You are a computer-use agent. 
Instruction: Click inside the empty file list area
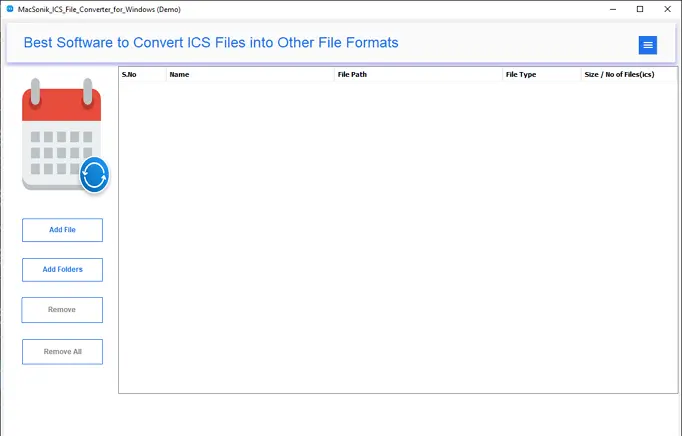click(397, 235)
